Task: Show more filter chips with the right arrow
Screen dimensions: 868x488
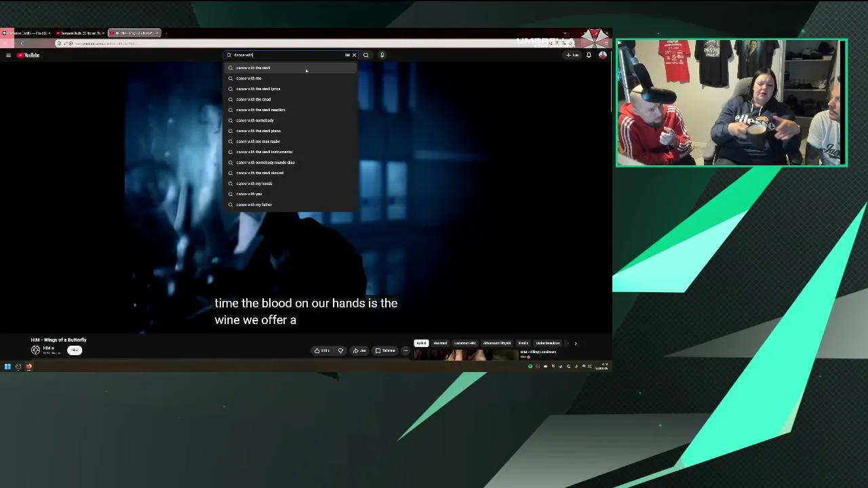Action: pos(576,343)
